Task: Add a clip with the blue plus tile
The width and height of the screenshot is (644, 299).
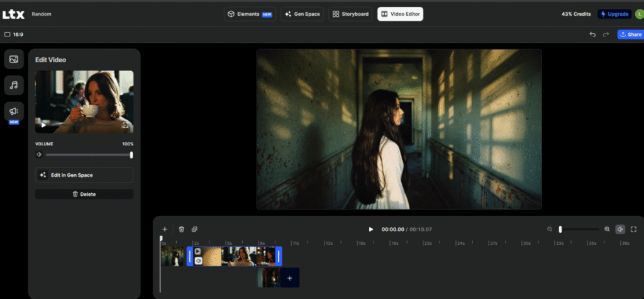Action: point(289,278)
